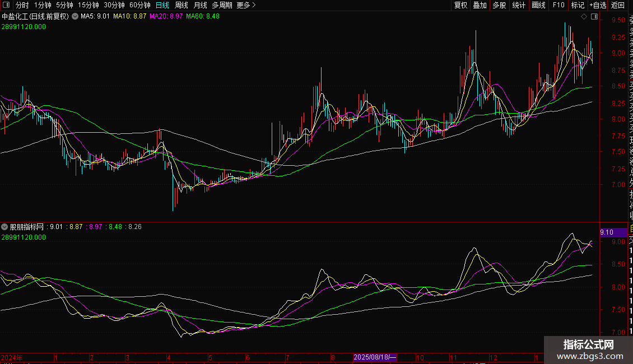Select the 60分钟 period

point(140,5)
